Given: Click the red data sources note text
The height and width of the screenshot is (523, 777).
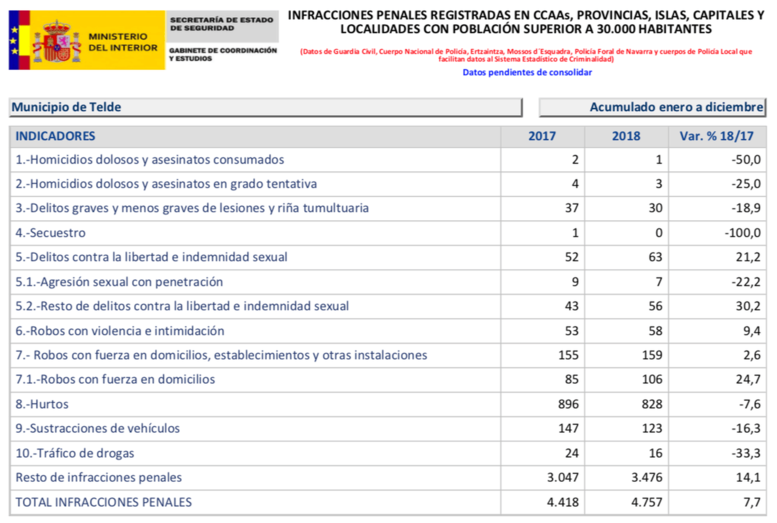Looking at the screenshot, I should coord(526,55).
